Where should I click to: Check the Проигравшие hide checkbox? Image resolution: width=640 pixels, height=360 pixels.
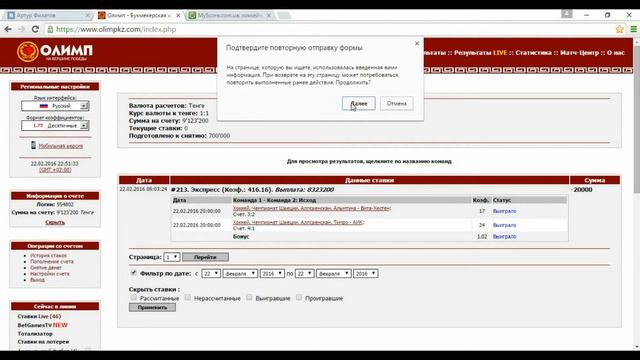[299, 297]
